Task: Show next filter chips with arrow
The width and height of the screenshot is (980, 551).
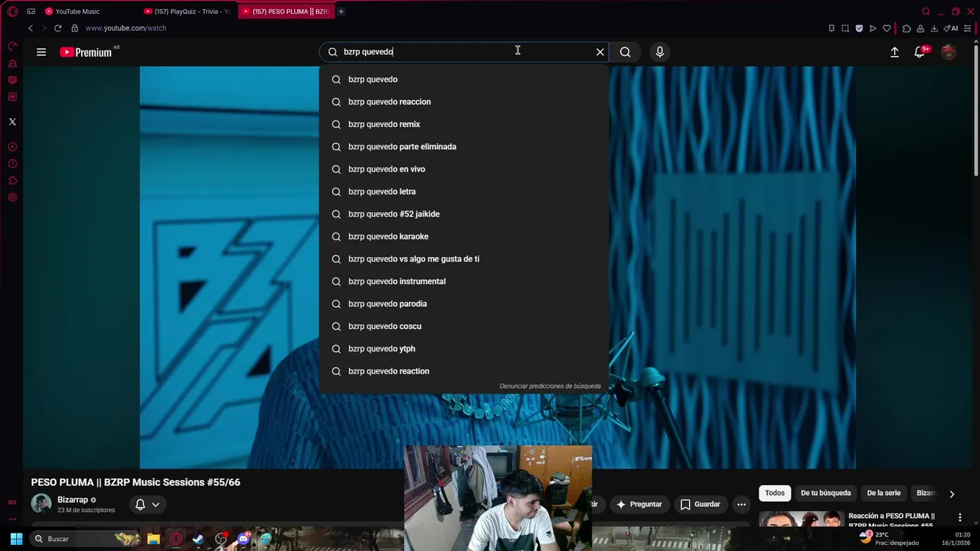Action: tap(952, 494)
